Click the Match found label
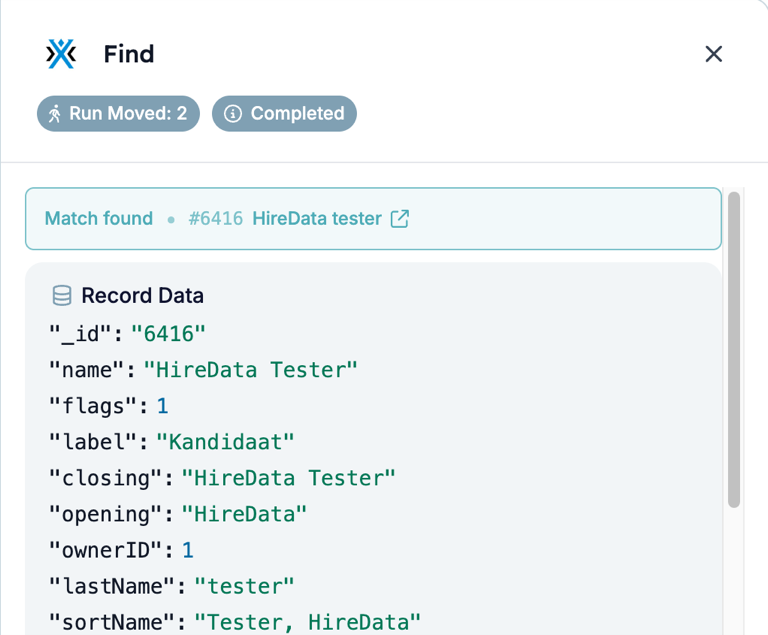The image size is (768, 635). pyautogui.click(x=99, y=219)
